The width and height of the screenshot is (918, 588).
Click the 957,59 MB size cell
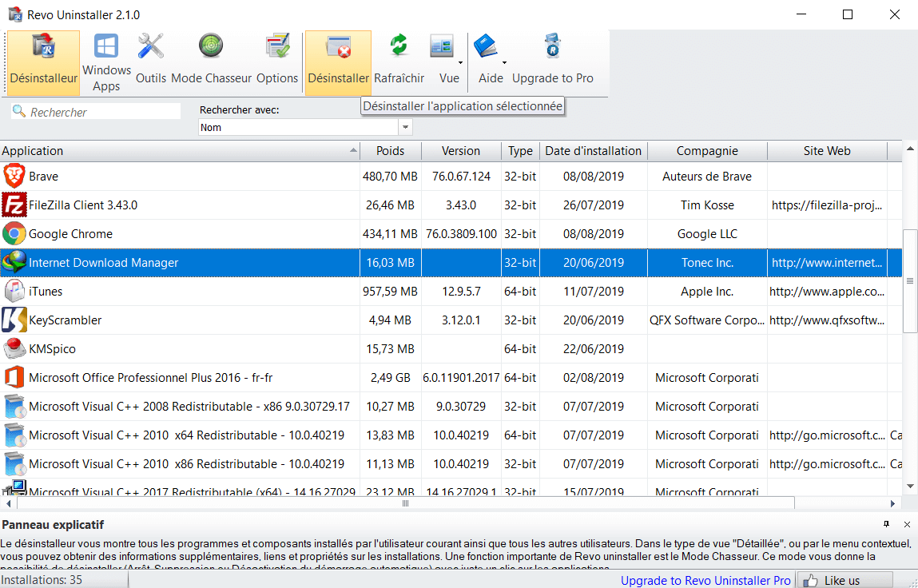[x=391, y=291]
